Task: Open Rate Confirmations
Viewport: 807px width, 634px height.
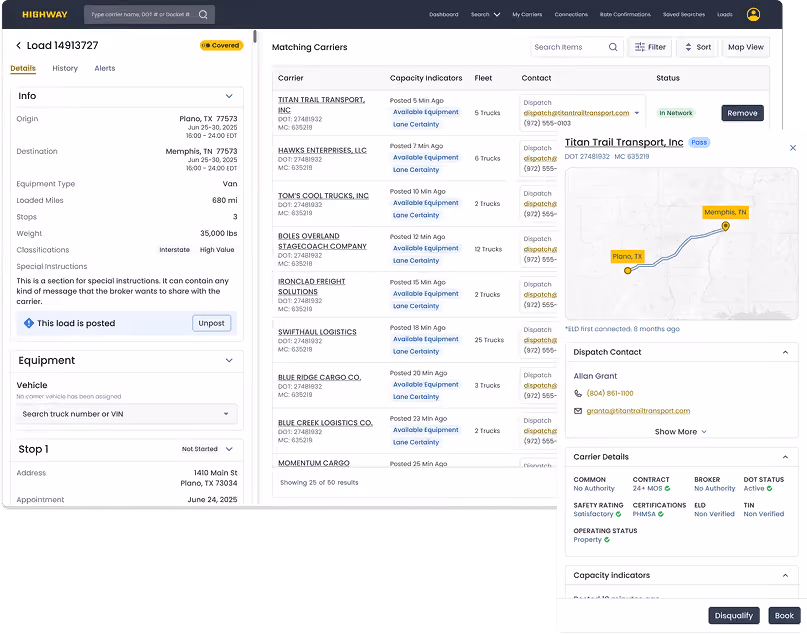Action: 625,14
